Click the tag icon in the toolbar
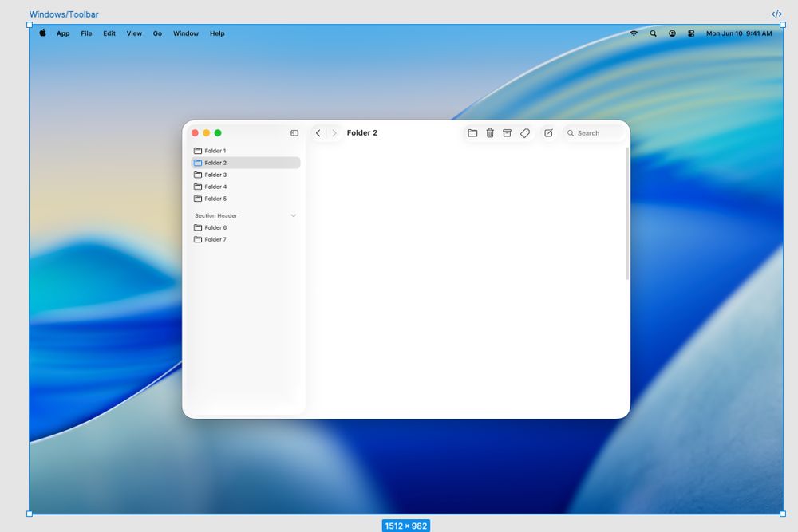The width and height of the screenshot is (798, 532). coord(525,133)
